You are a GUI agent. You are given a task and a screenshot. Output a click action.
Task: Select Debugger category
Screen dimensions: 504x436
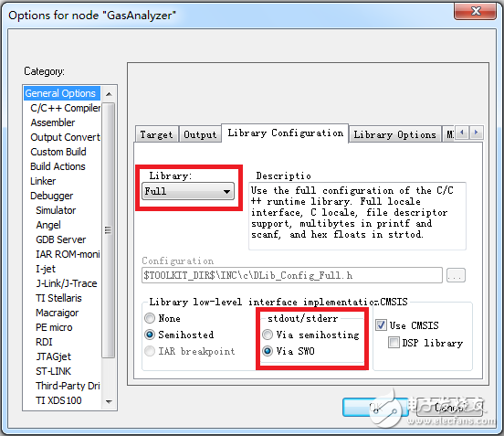click(52, 196)
